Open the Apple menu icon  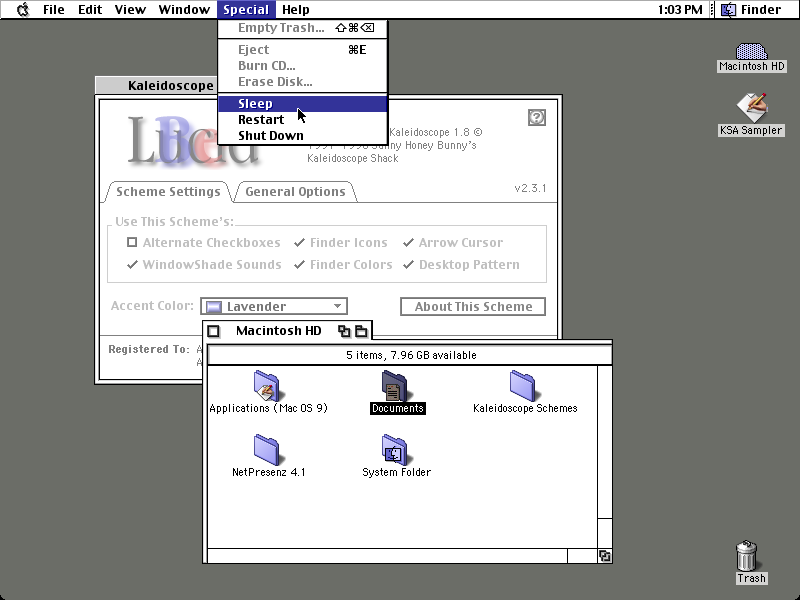23,10
